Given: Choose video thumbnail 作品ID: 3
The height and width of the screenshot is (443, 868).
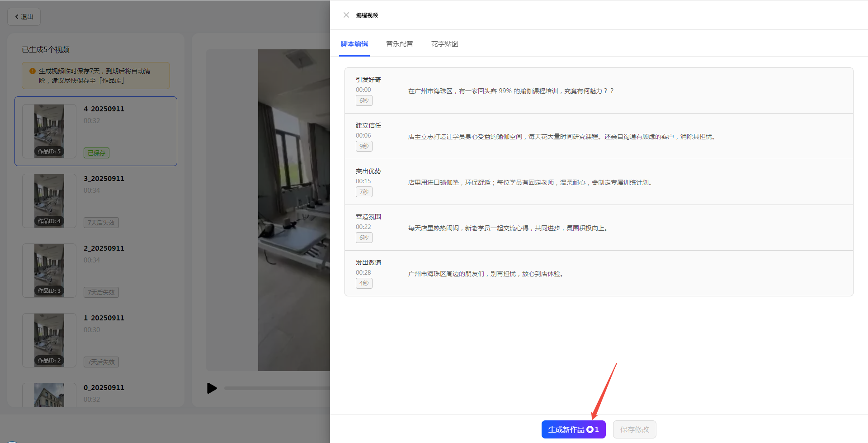Looking at the screenshot, I should pos(49,271).
